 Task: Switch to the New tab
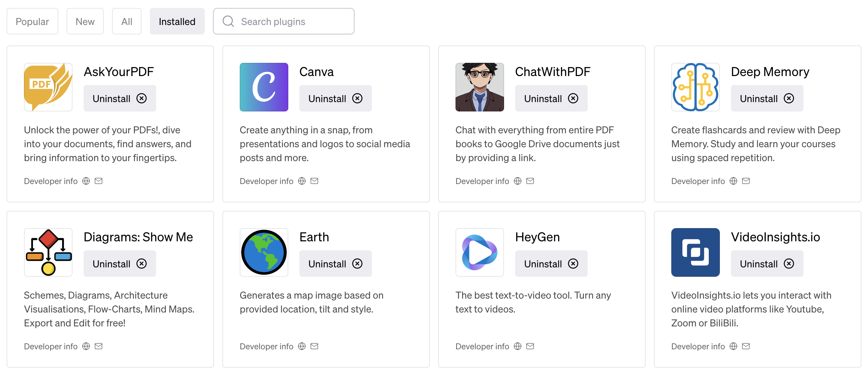85,21
